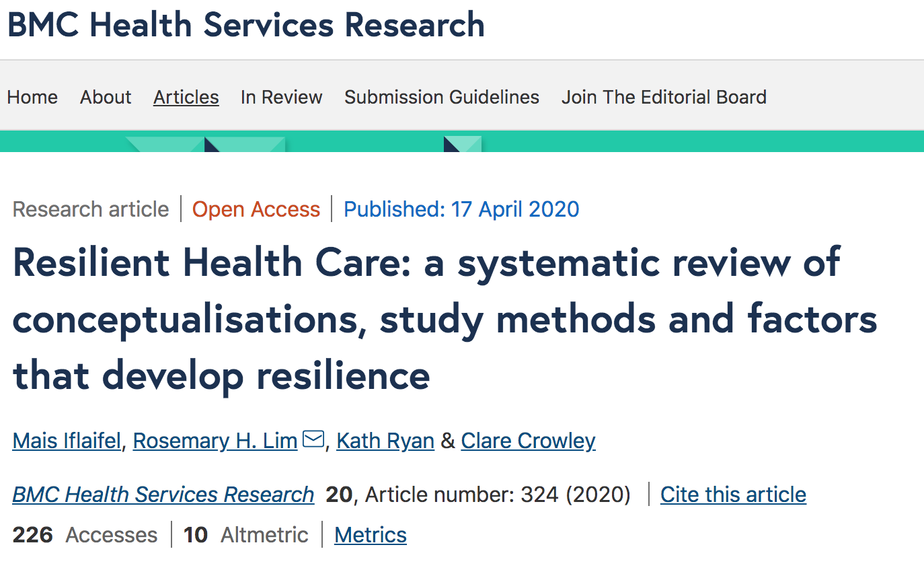This screenshot has height=576, width=924.
Task: Navigate to the Home menu item
Action: 32,97
